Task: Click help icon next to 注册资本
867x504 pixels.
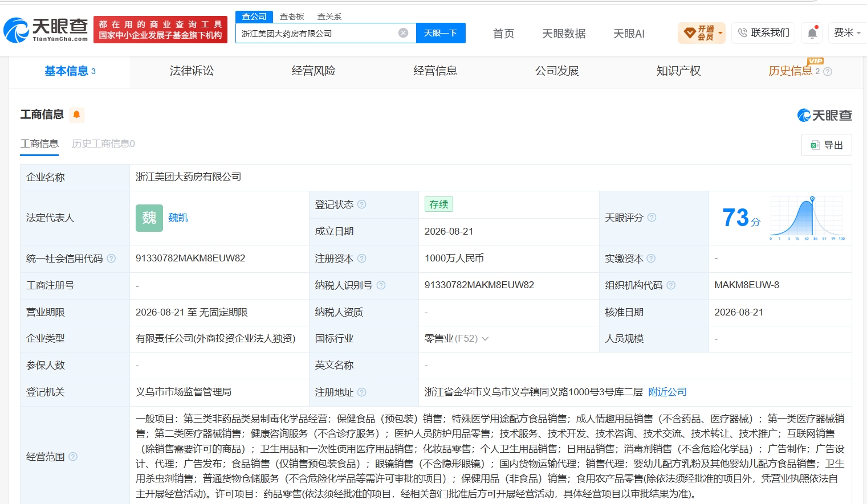Action: pyautogui.click(x=362, y=259)
